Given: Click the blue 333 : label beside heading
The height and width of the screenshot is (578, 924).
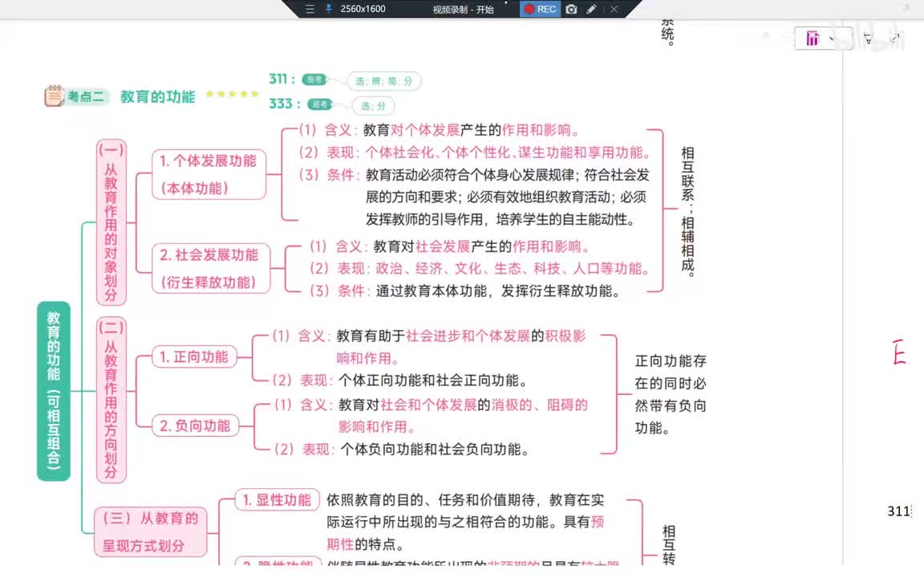Looking at the screenshot, I should tap(285, 104).
